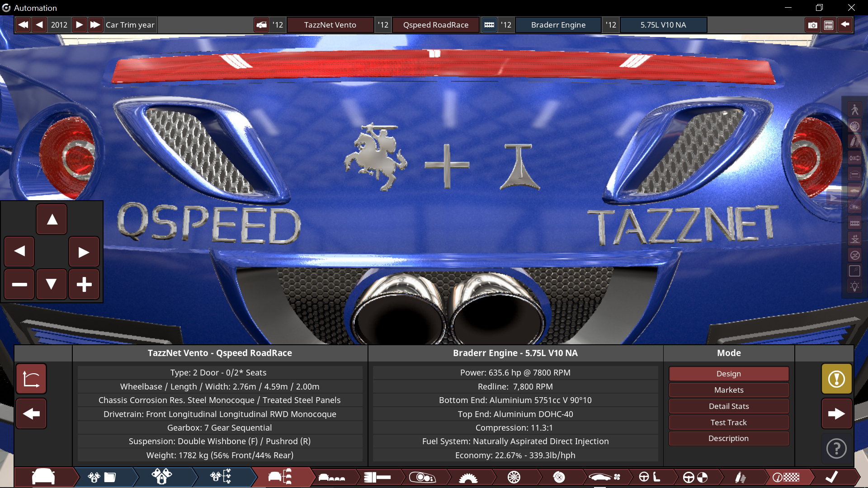
Task: Click the car icon in top bar
Action: (261, 25)
